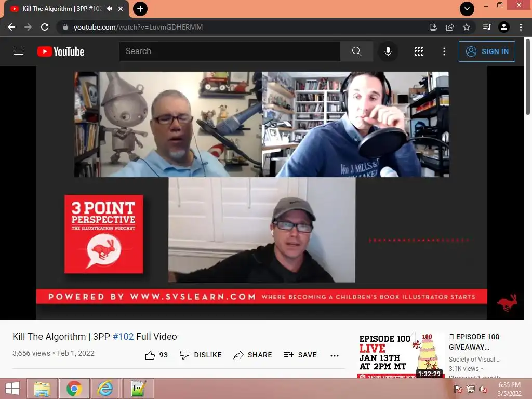Click the video player to pause
Viewport: 532px width, 399px height.
[262, 192]
